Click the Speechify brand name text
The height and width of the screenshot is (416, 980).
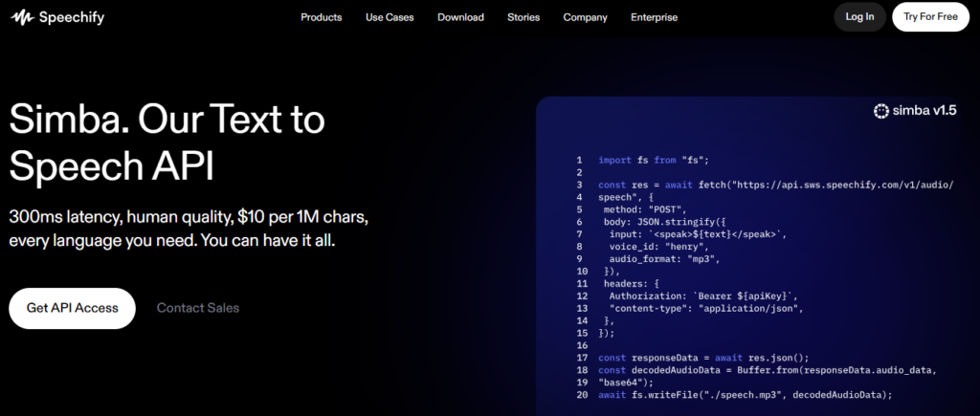71,17
